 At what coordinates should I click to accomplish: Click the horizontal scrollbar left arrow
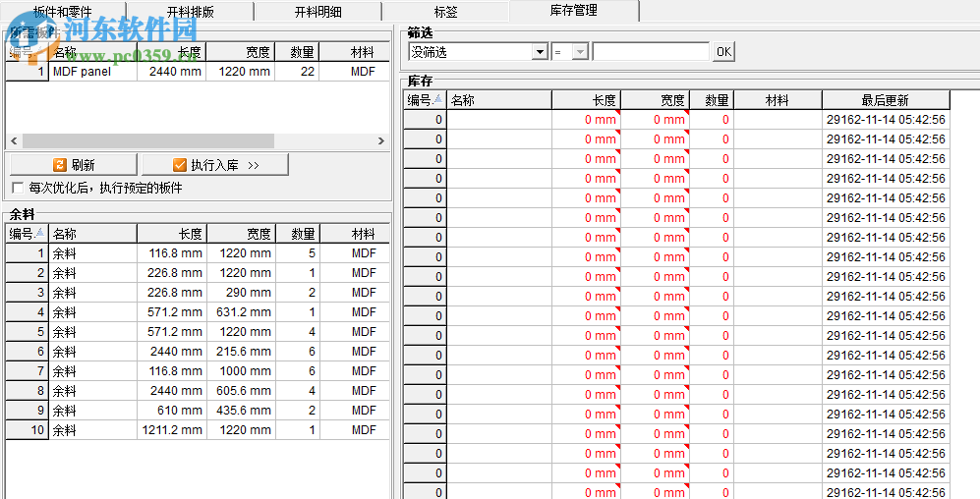pyautogui.click(x=14, y=140)
